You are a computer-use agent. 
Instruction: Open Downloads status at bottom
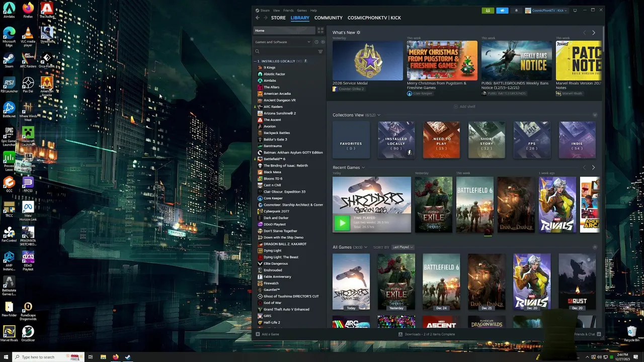pyautogui.click(x=427, y=334)
